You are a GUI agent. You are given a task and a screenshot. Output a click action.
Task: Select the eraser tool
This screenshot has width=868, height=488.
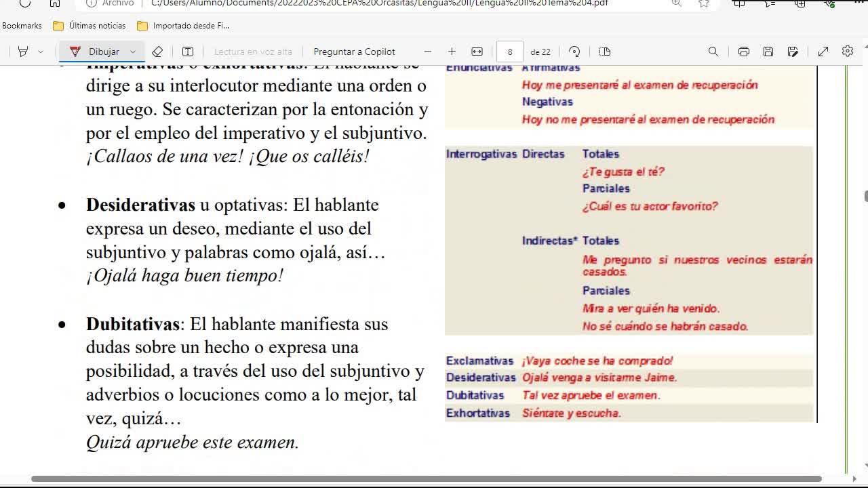click(x=157, y=52)
